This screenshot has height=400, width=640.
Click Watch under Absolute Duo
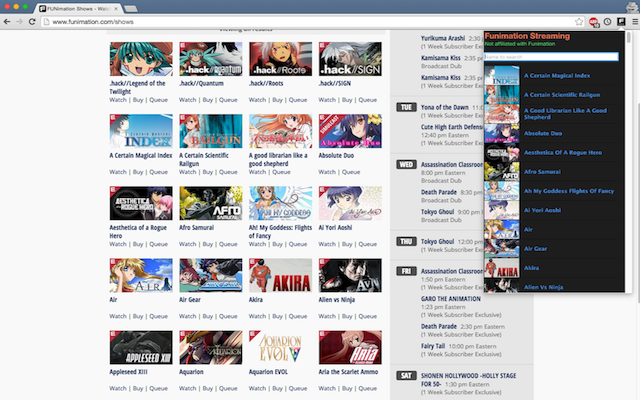pos(327,172)
